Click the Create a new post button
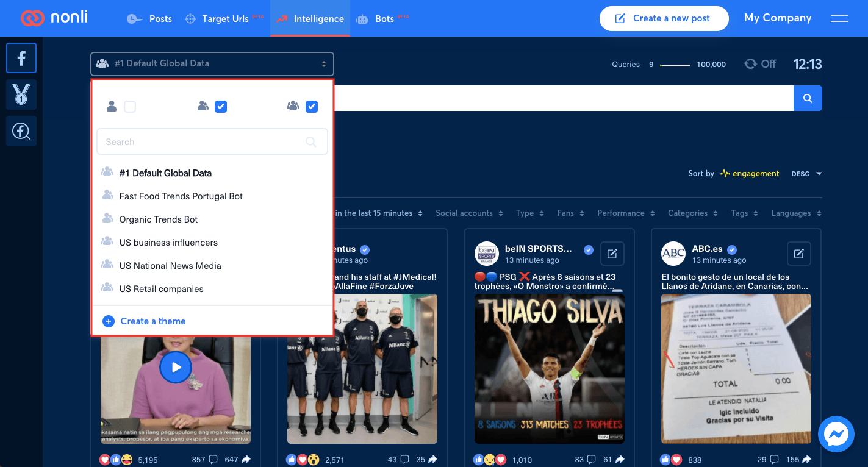 (664, 18)
